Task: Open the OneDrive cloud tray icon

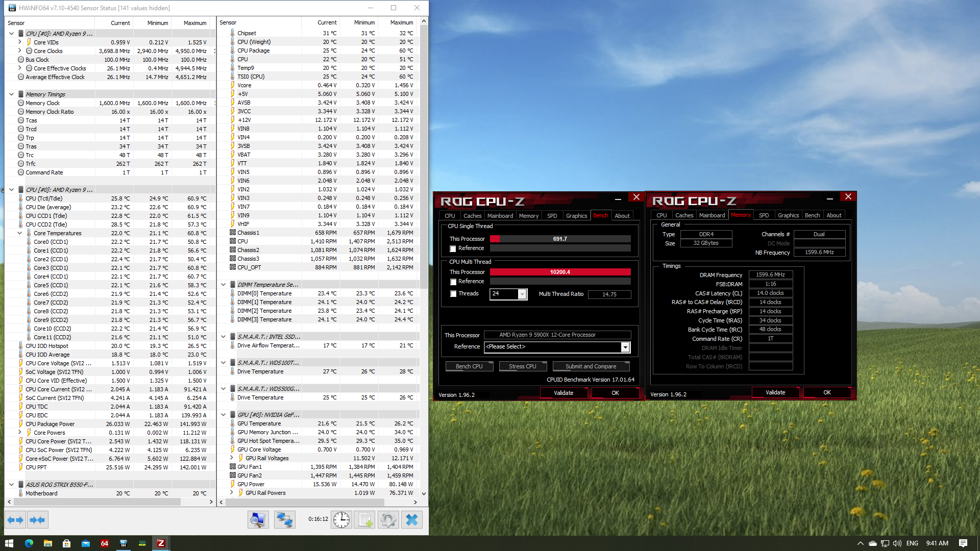Action: point(872,543)
